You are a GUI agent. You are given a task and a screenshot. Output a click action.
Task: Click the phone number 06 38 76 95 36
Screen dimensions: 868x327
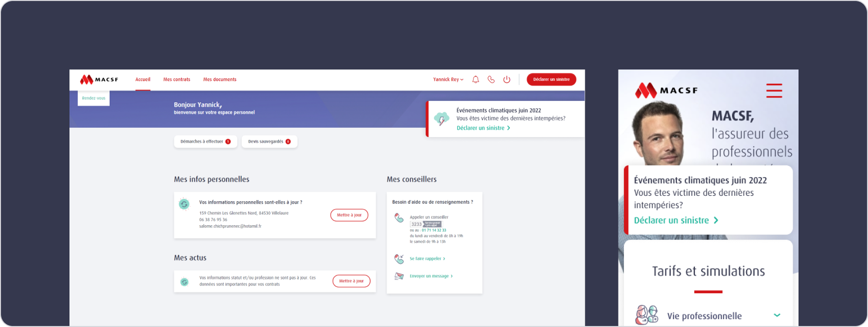pyautogui.click(x=213, y=220)
